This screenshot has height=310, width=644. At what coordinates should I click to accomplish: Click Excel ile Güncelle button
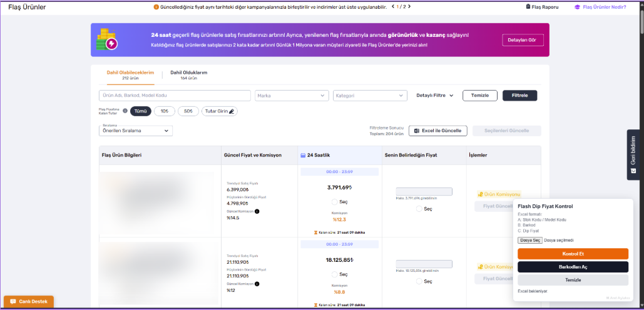point(438,131)
